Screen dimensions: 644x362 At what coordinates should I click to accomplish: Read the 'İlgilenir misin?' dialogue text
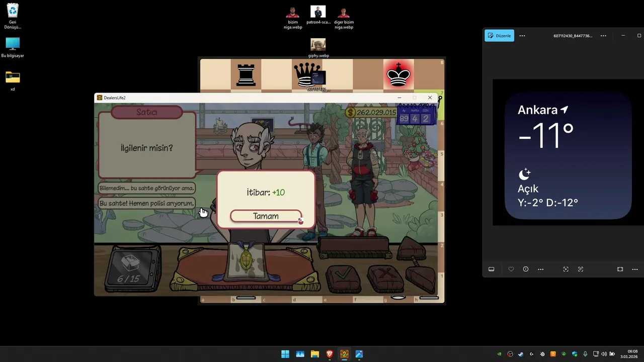tap(146, 148)
